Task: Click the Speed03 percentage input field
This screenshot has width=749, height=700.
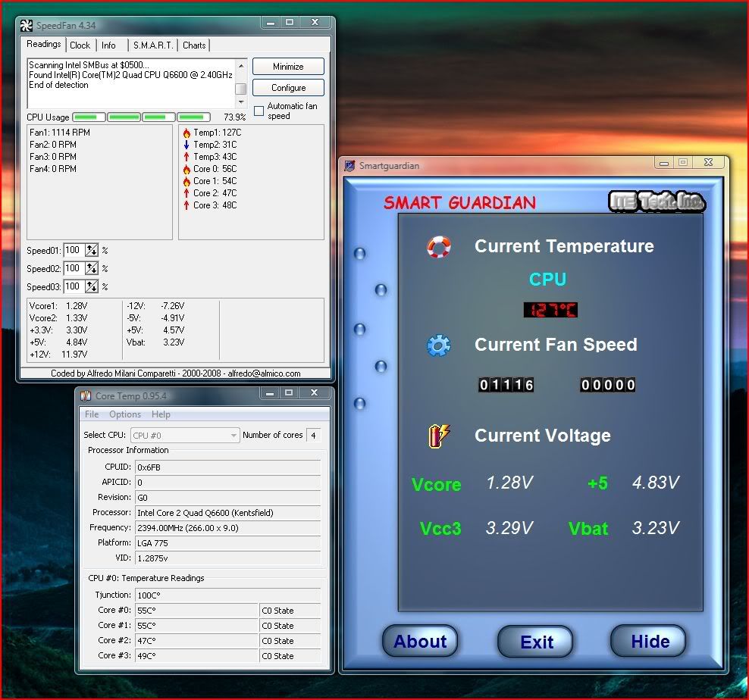Action: pyautogui.click(x=74, y=286)
